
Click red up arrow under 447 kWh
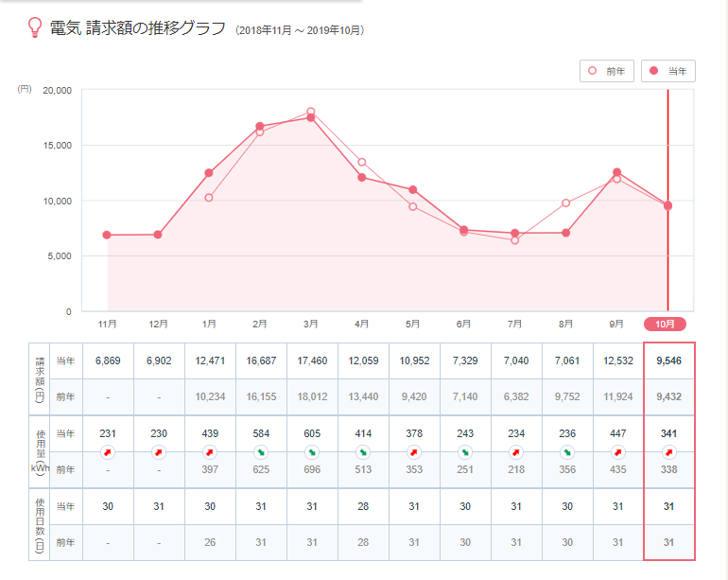coord(618,451)
